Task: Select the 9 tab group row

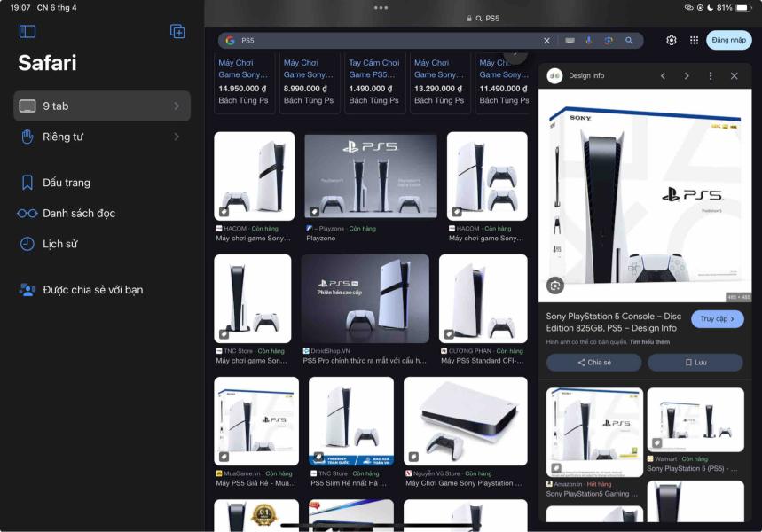Action: coord(102,106)
